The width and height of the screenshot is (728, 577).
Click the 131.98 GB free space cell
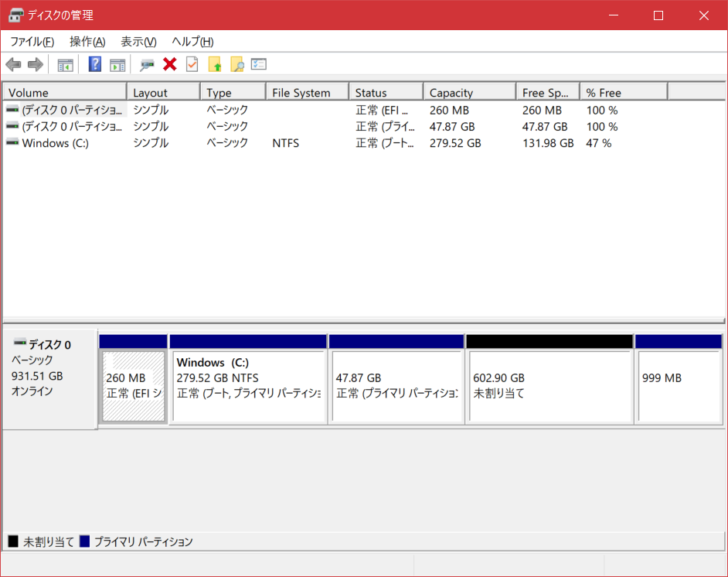(548, 143)
